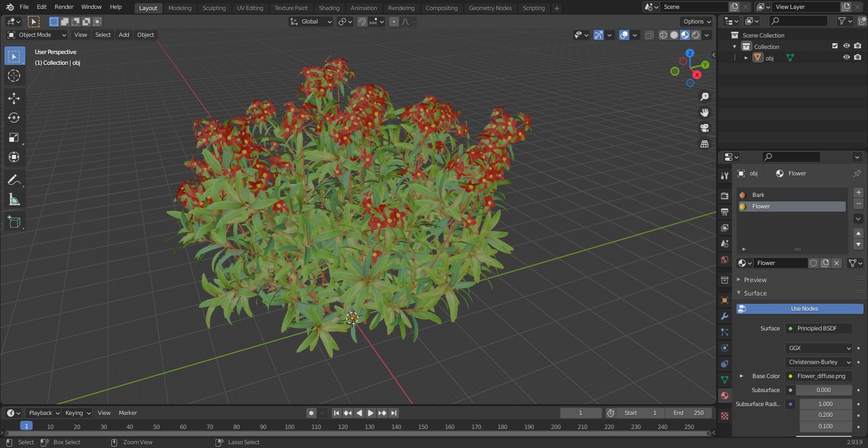This screenshot has height=448, width=868.
Task: Click the Flower_diffuse.png base color link
Action: click(819, 376)
